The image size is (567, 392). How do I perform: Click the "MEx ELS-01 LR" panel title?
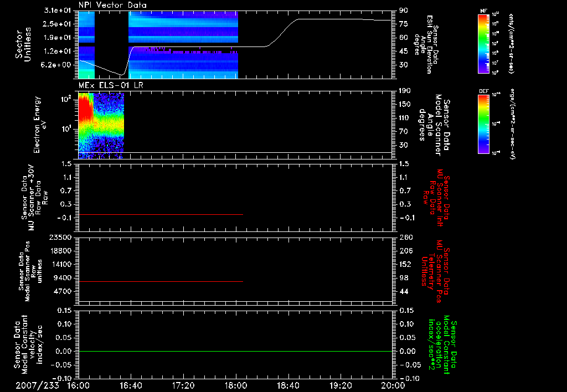click(111, 85)
